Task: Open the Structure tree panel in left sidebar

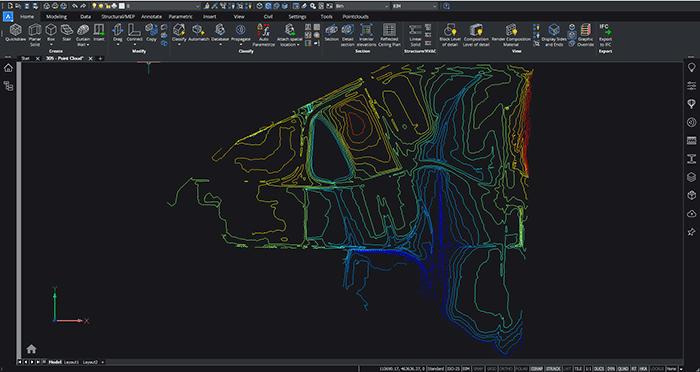Action: (8, 86)
